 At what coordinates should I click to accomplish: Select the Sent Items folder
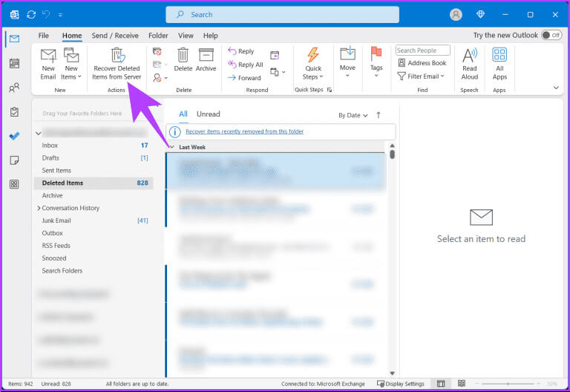pyautogui.click(x=94, y=171)
